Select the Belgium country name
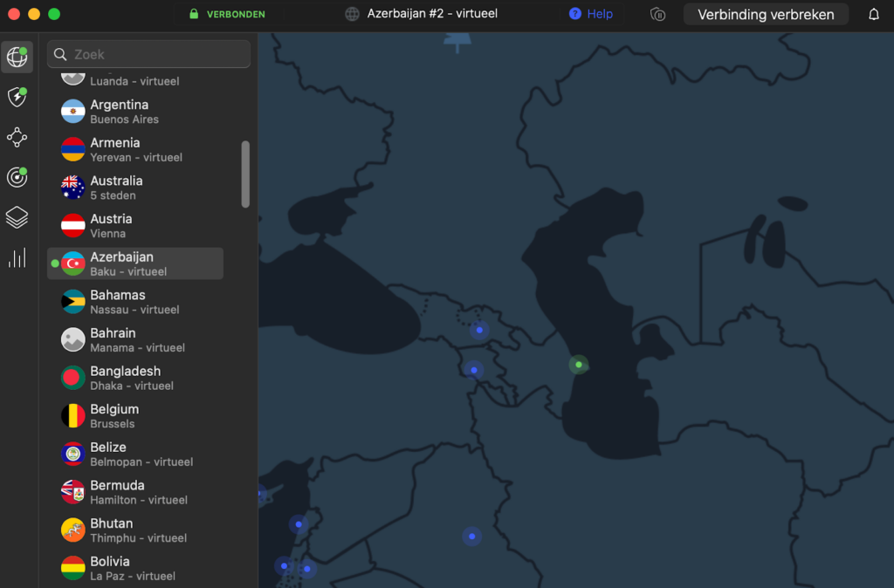Viewport: 894px width, 588px height. pos(114,410)
